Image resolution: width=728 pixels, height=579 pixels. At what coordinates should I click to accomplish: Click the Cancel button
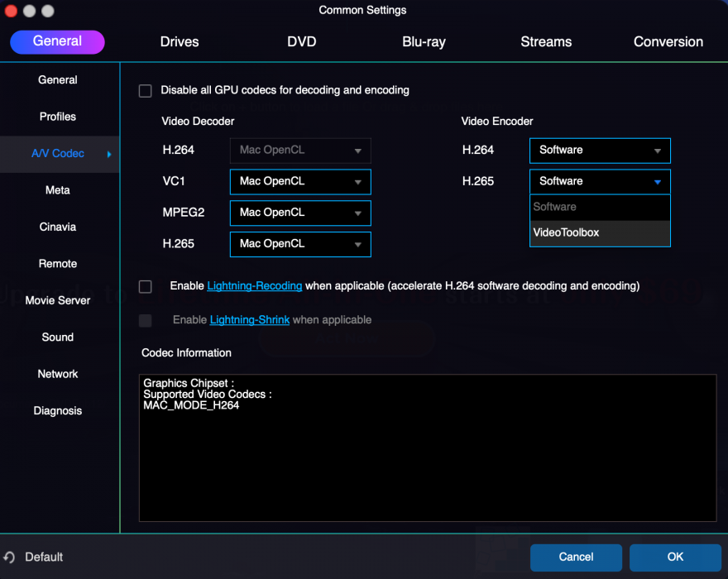[x=576, y=557]
